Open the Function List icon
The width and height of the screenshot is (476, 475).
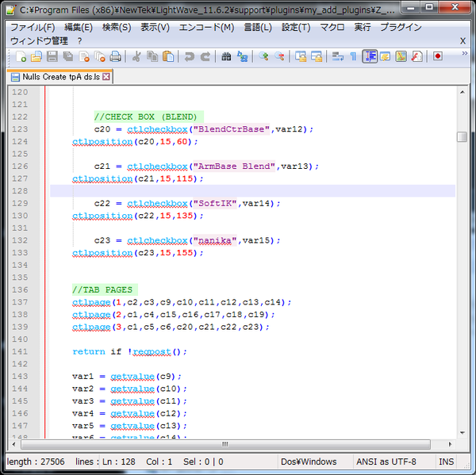pyautogui.click(x=416, y=56)
